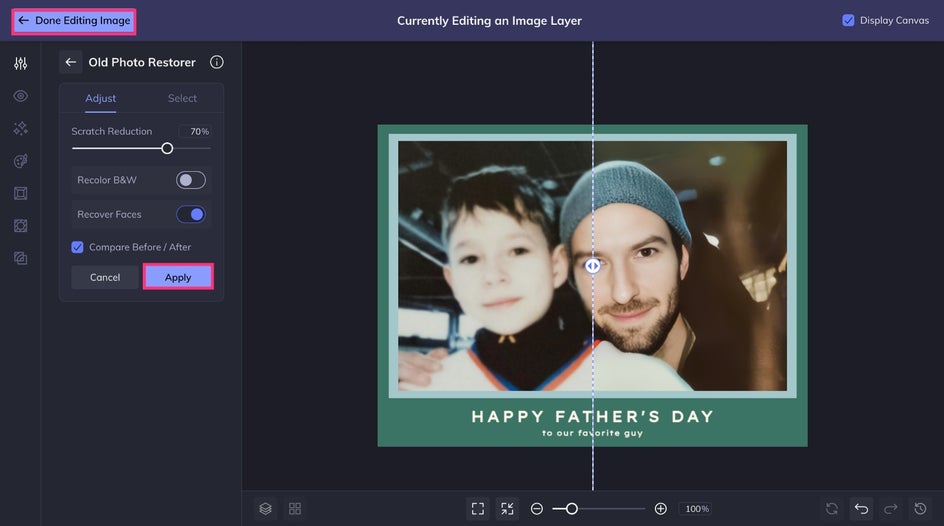Open the history clock icon
The image size is (944, 526).
(x=920, y=509)
